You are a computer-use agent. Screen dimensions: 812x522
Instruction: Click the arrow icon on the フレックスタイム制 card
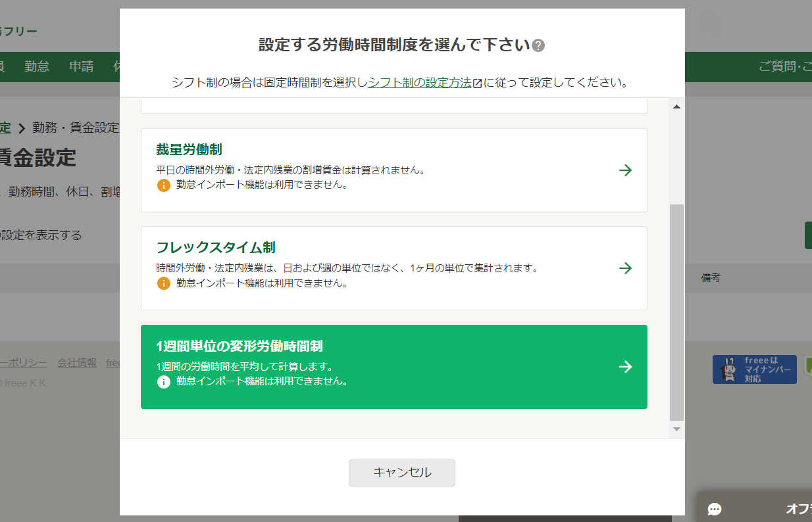(x=625, y=268)
